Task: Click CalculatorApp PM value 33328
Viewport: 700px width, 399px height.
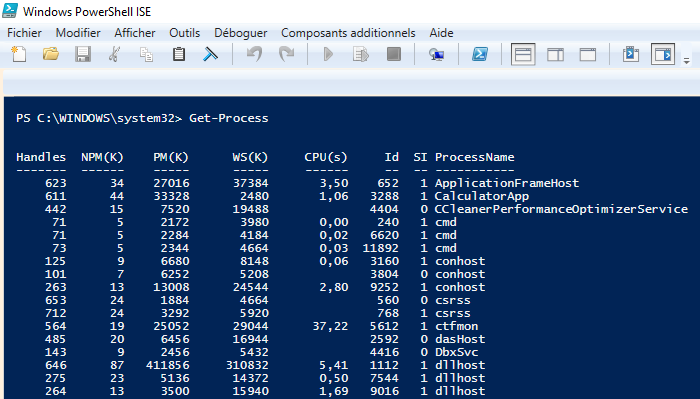Action: 171,196
